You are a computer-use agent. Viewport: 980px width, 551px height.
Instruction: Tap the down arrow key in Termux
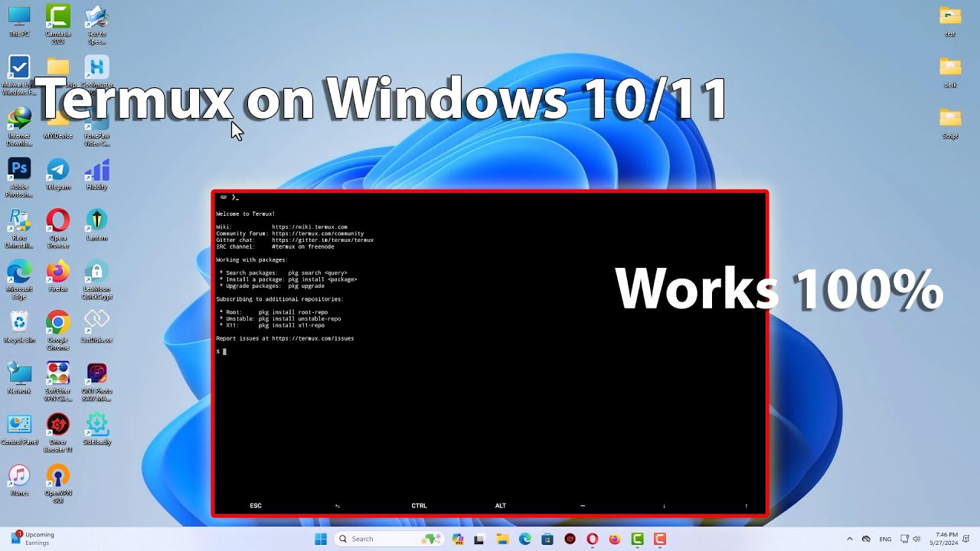click(664, 506)
